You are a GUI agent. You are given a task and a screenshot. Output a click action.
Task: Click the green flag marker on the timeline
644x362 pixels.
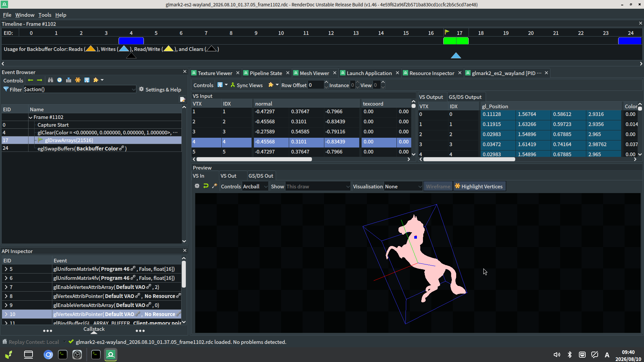coord(447,32)
